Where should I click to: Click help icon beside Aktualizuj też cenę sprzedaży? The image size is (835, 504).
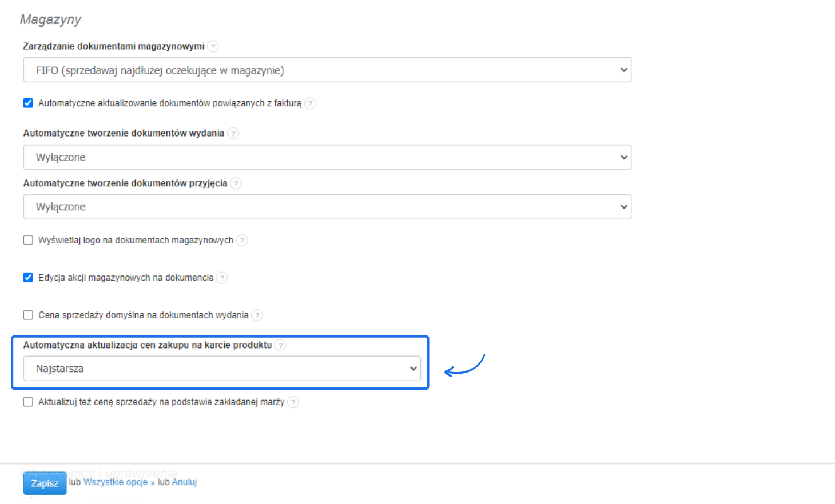tap(293, 402)
